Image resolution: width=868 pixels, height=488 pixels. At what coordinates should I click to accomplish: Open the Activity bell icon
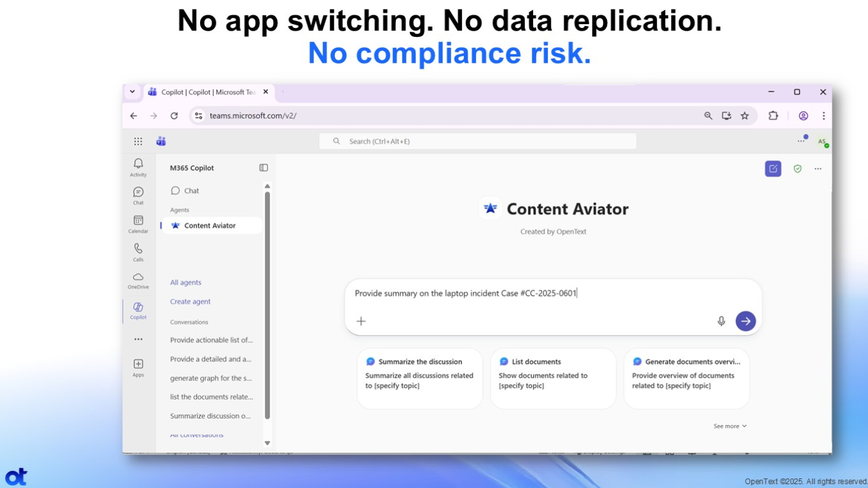pyautogui.click(x=138, y=164)
